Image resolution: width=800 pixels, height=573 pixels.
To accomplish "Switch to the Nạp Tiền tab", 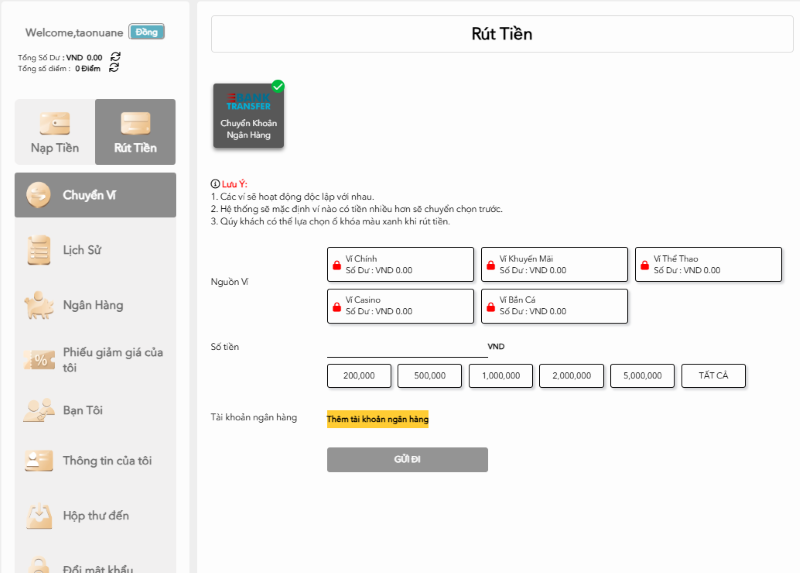I will (x=55, y=132).
